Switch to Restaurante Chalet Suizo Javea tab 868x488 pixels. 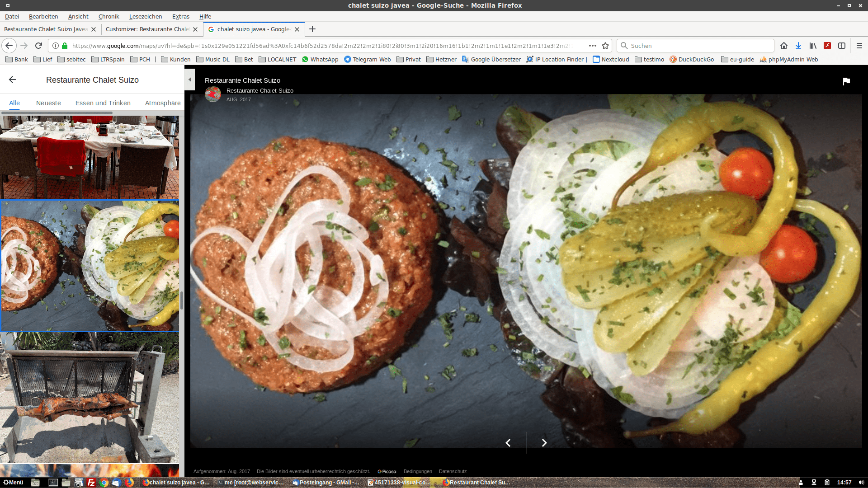46,29
